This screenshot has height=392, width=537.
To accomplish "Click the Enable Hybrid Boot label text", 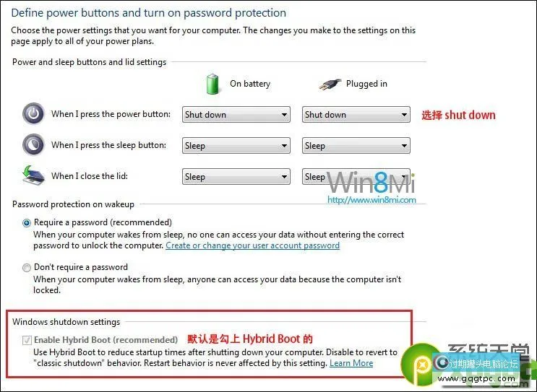I will 106,340.
